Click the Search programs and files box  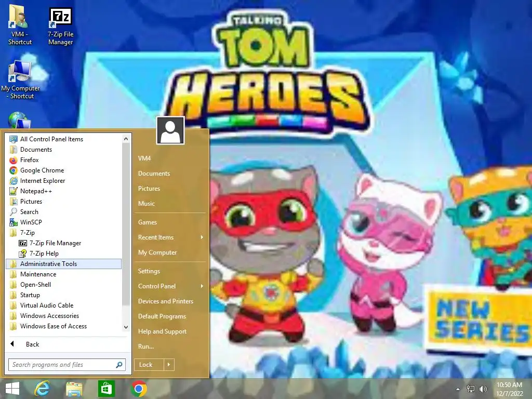[x=67, y=365]
